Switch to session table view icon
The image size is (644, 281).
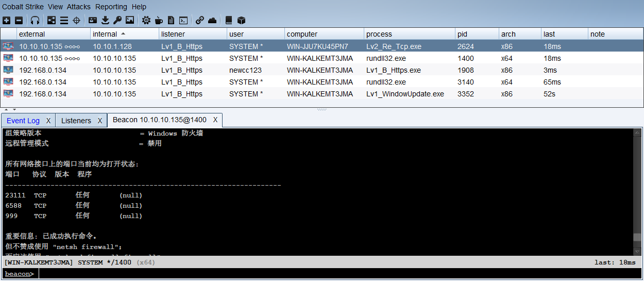[64, 21]
